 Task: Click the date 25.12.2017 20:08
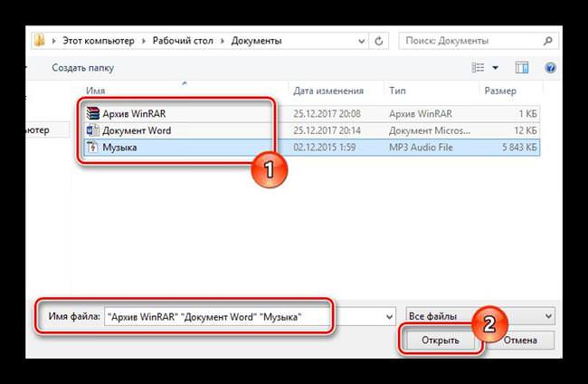(x=327, y=113)
